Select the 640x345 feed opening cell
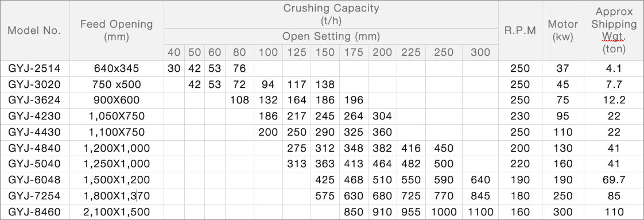Image resolution: width=644 pixels, height=220 pixels. (117, 69)
